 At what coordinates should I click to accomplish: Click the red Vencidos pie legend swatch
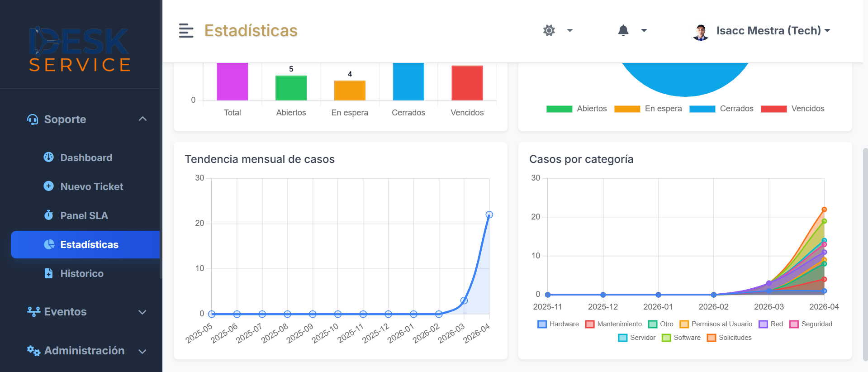click(x=773, y=109)
